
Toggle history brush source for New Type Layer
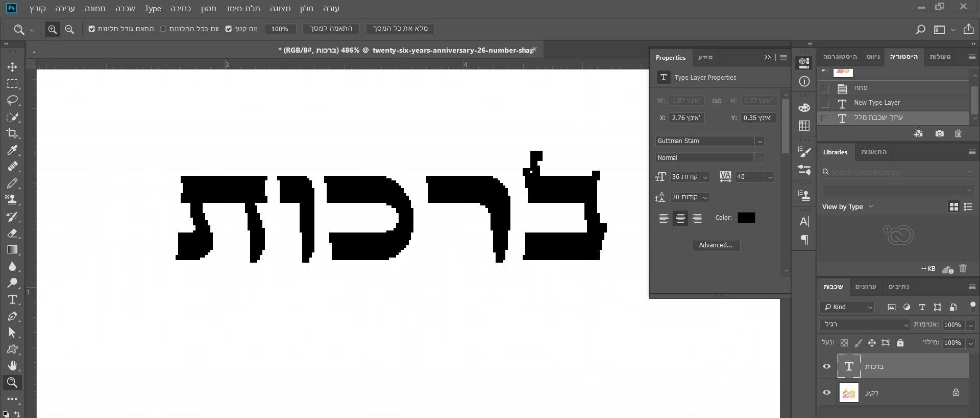coord(825,103)
